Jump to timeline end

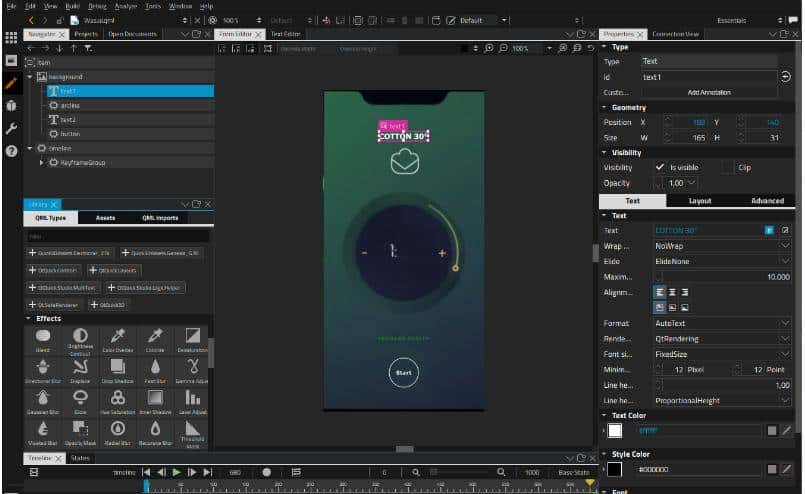[x=207, y=472]
